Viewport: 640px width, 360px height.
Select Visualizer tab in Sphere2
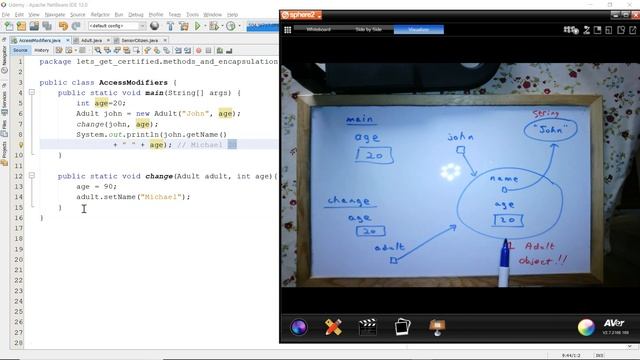point(419,29)
